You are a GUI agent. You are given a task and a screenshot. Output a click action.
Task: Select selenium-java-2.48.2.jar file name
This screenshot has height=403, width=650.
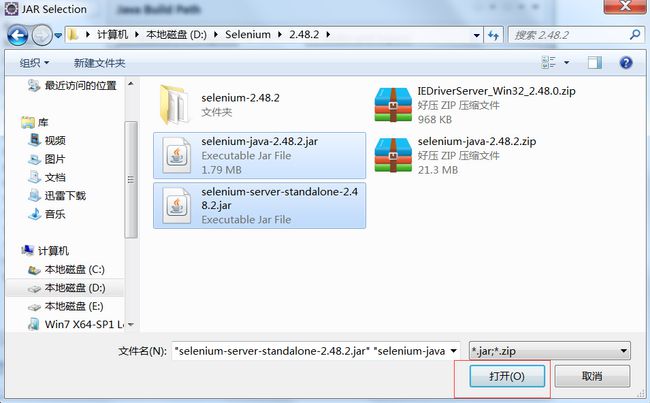tap(260, 141)
